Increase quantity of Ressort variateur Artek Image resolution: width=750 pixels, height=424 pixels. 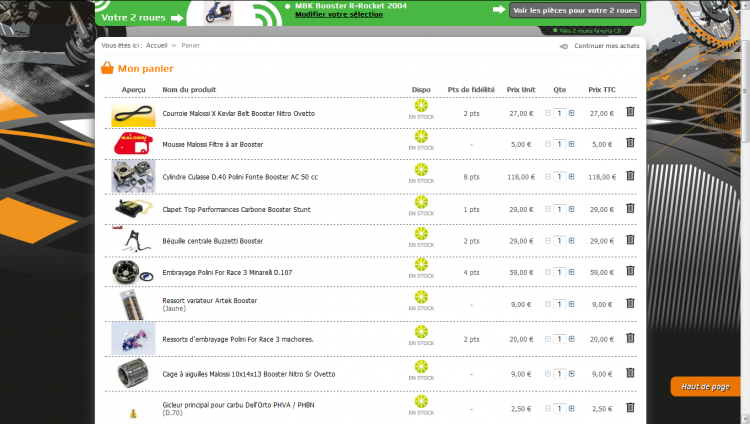pos(572,304)
